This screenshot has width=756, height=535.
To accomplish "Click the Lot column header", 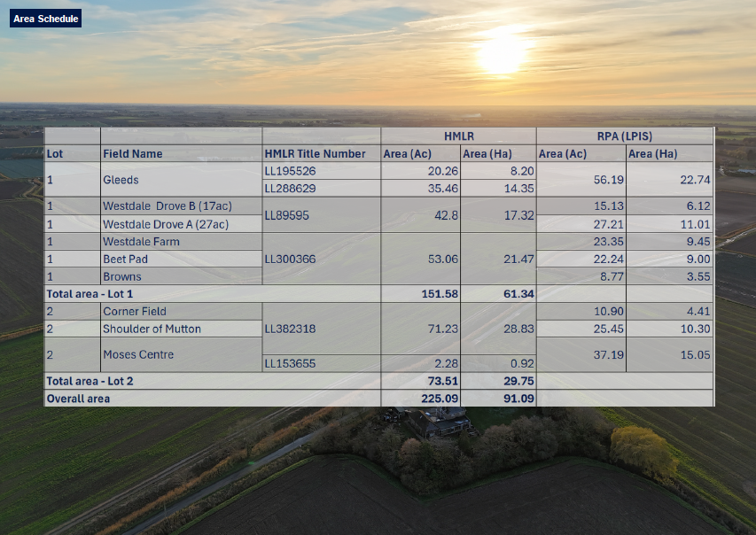I will [x=55, y=154].
